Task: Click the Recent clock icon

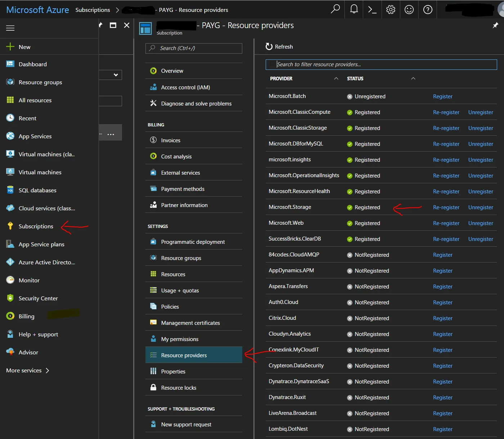Action: point(10,118)
